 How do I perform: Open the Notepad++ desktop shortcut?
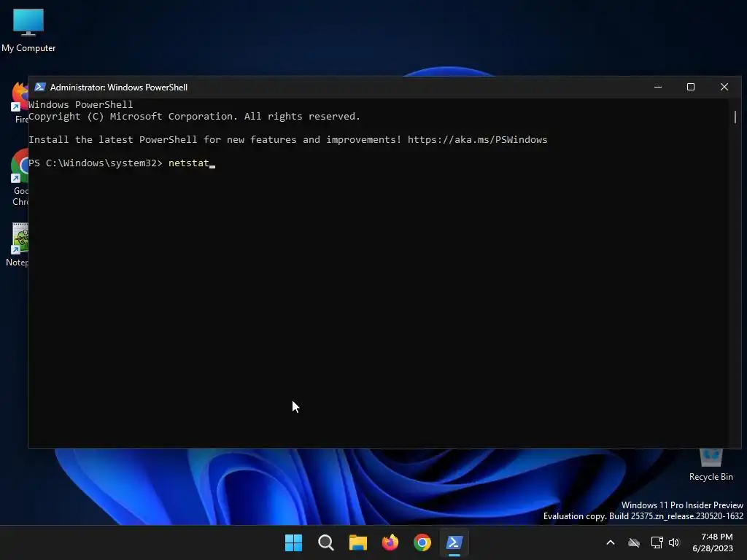point(18,245)
